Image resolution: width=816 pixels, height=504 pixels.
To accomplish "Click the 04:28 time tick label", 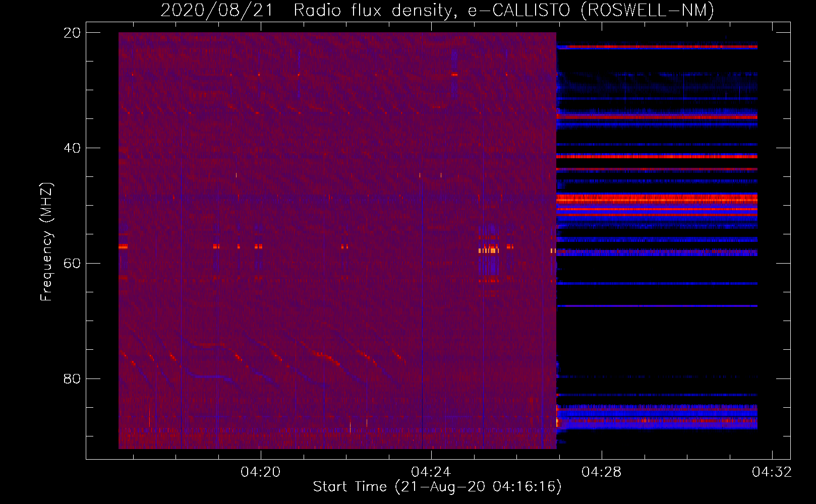I will [x=602, y=472].
